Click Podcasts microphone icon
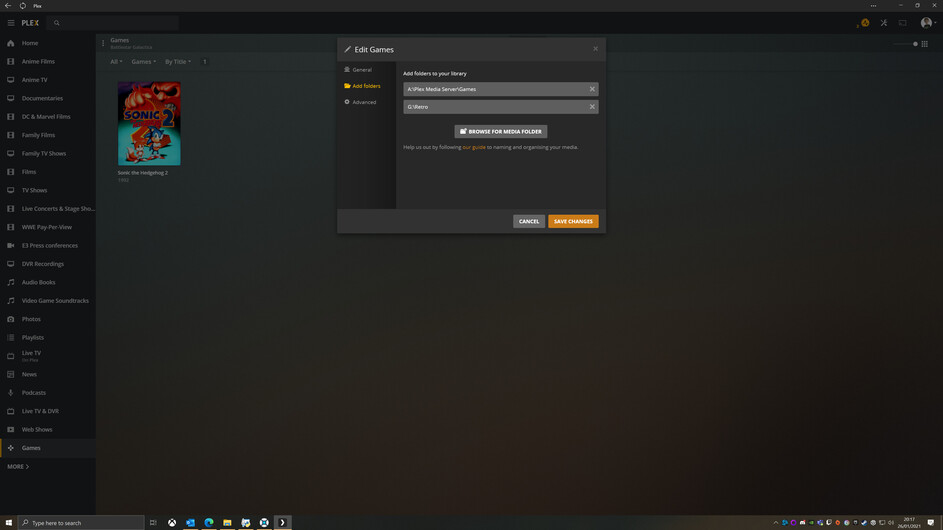 [11, 393]
